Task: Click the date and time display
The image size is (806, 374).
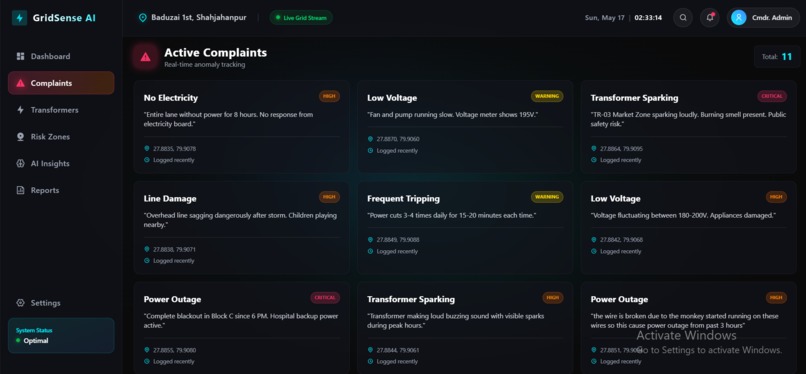Action: [624, 17]
